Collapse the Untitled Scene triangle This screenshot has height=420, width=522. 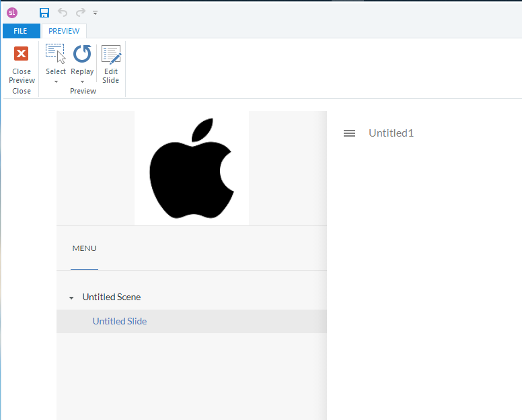tap(71, 297)
